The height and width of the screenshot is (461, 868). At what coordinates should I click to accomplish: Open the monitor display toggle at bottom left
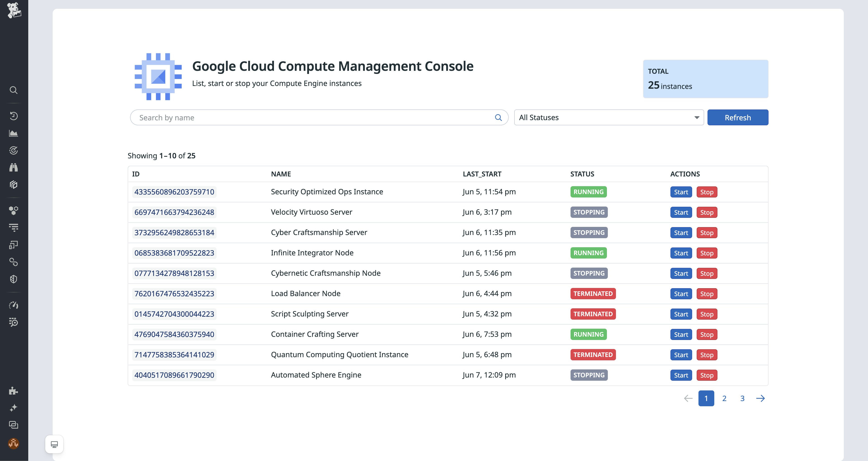(54, 444)
